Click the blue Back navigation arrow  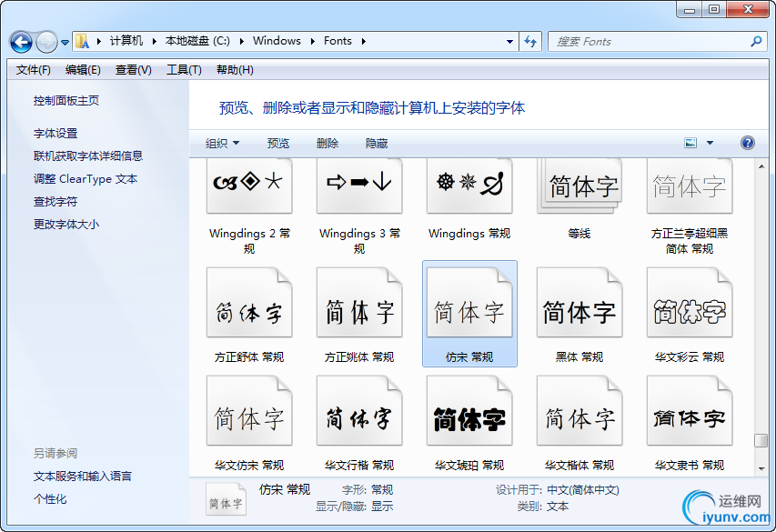tap(21, 42)
